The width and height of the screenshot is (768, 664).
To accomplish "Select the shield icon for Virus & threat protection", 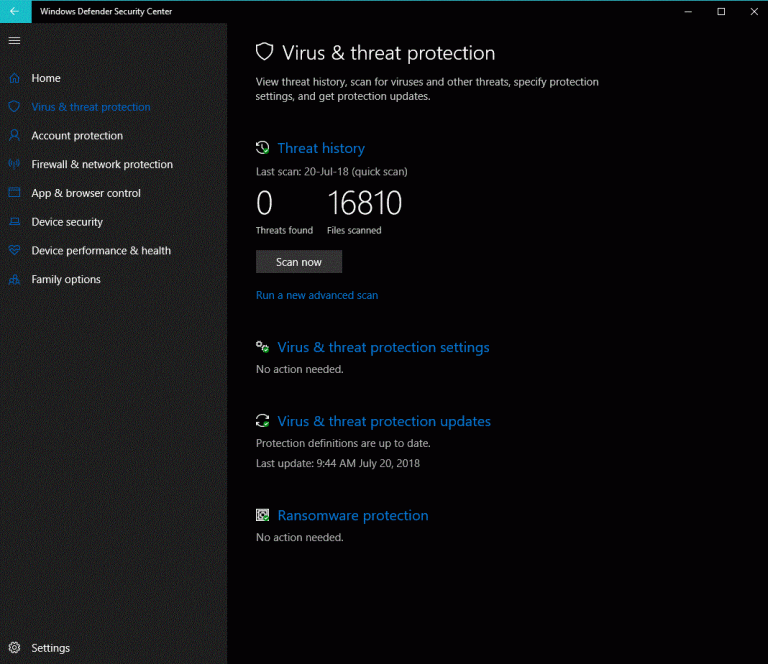I will click(x=14, y=107).
